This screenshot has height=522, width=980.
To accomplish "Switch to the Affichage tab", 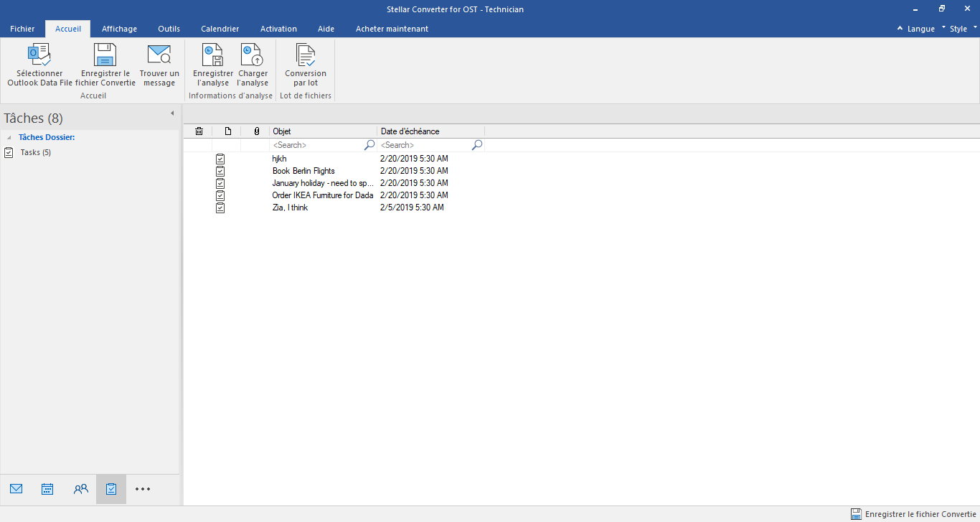I will (119, 29).
